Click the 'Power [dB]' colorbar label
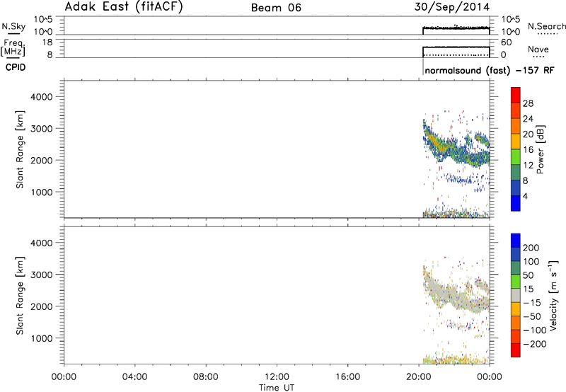Screen dimensions: 566x392 tap(541, 149)
